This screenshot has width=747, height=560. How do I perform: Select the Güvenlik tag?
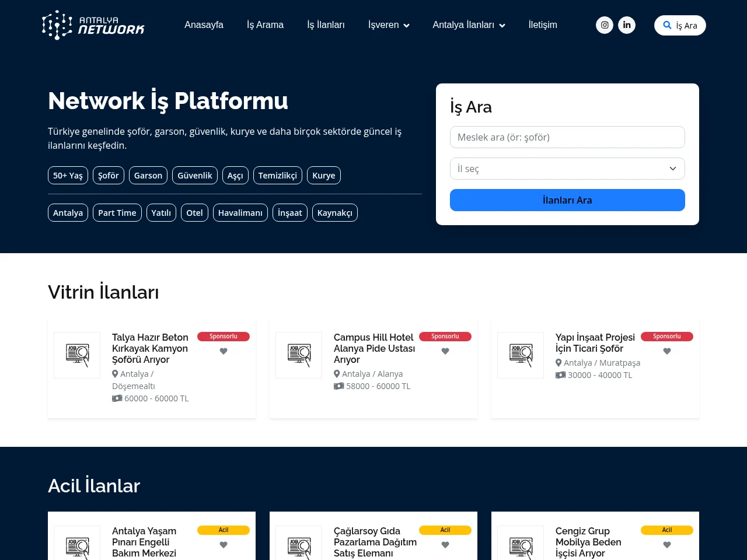pos(195,176)
